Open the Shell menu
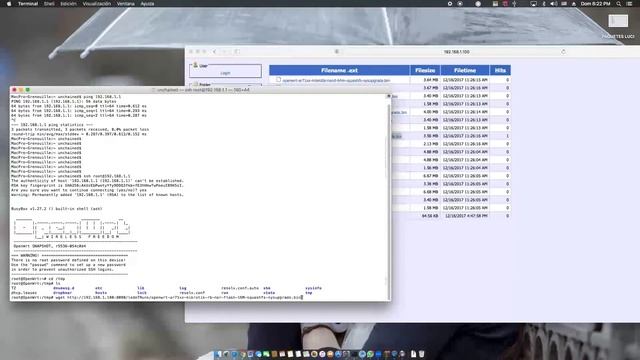Image resolution: width=640 pixels, height=360 pixels. coord(49,4)
